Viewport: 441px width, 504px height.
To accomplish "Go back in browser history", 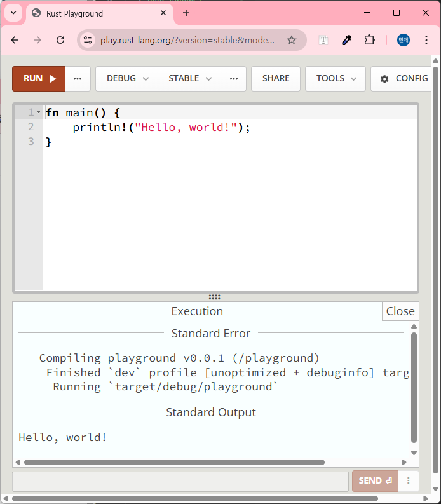I will [15, 40].
